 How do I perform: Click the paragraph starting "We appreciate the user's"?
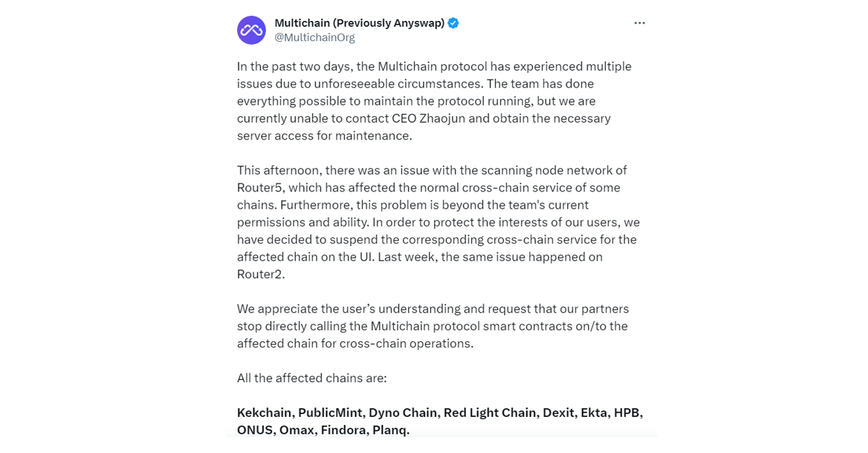pyautogui.click(x=433, y=327)
